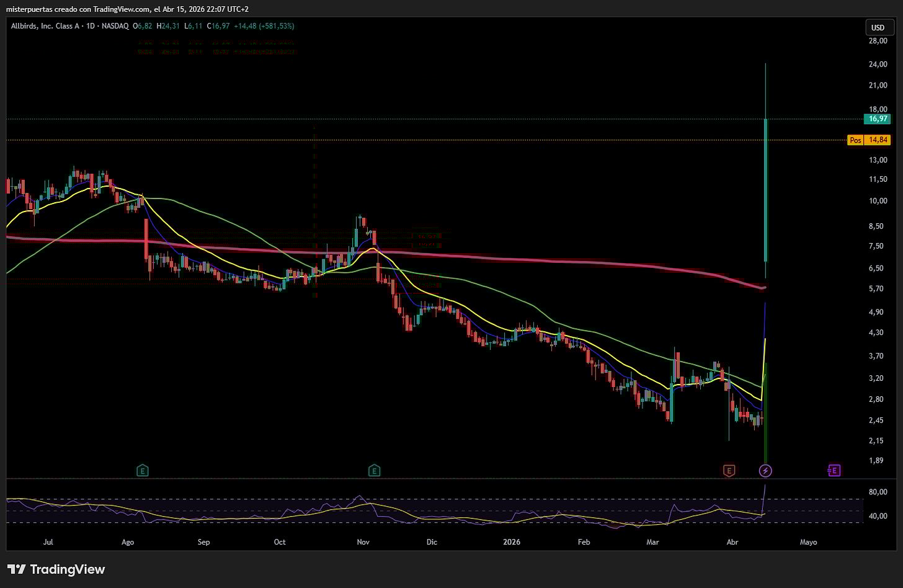
Task: Click the Nov label on the time axis
Action: [363, 542]
